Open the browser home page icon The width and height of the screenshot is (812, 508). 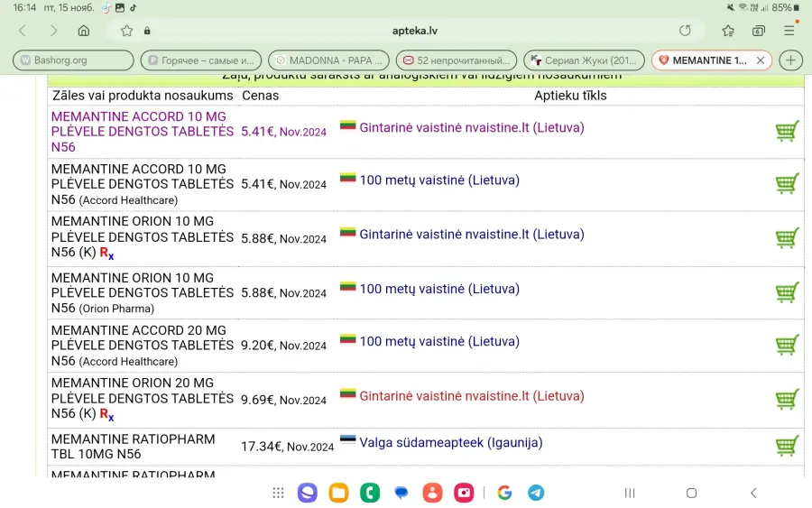click(83, 31)
